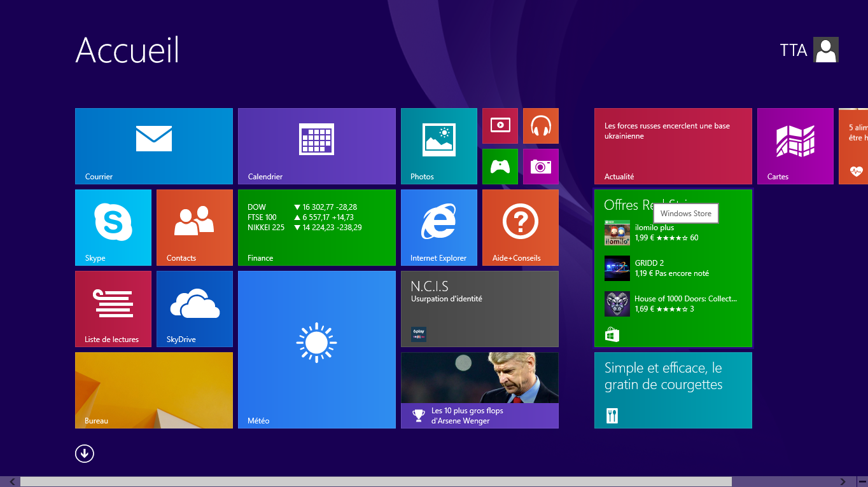Click the House of 1000 Doors thumbnail
The height and width of the screenshot is (487, 868).
click(617, 304)
